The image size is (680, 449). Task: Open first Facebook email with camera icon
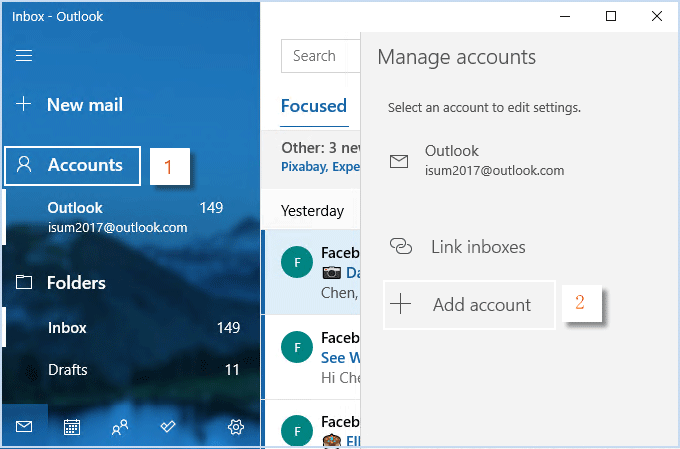pyautogui.click(x=313, y=272)
